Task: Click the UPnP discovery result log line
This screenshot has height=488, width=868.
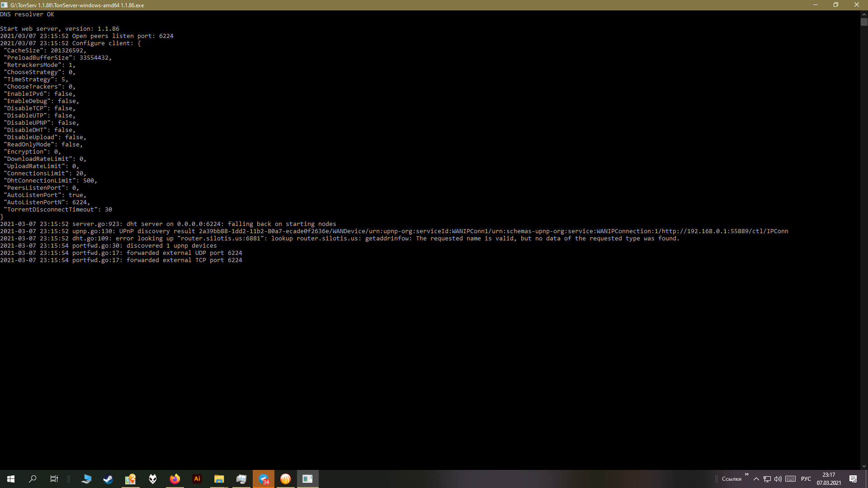Action: click(394, 231)
